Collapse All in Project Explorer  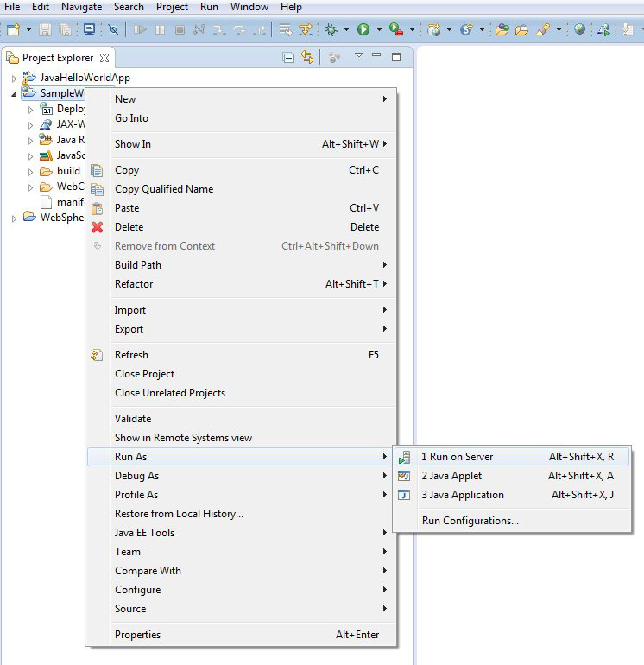(287, 57)
